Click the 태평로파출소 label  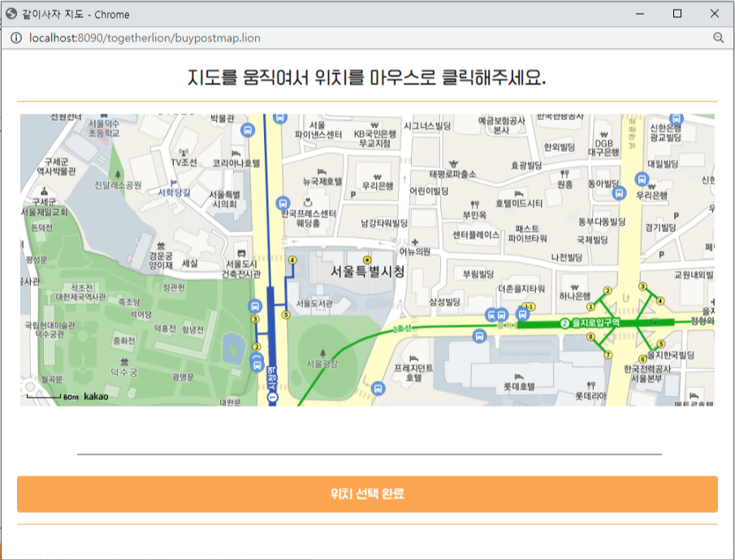(x=453, y=174)
